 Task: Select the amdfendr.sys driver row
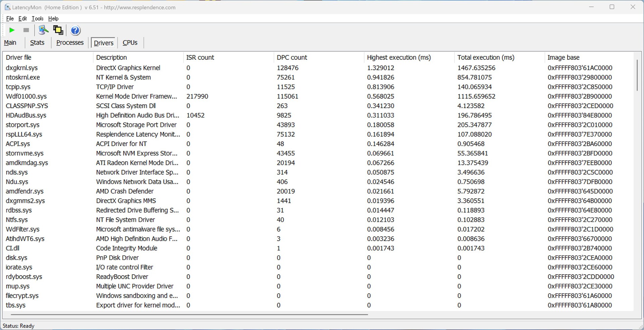coord(318,191)
